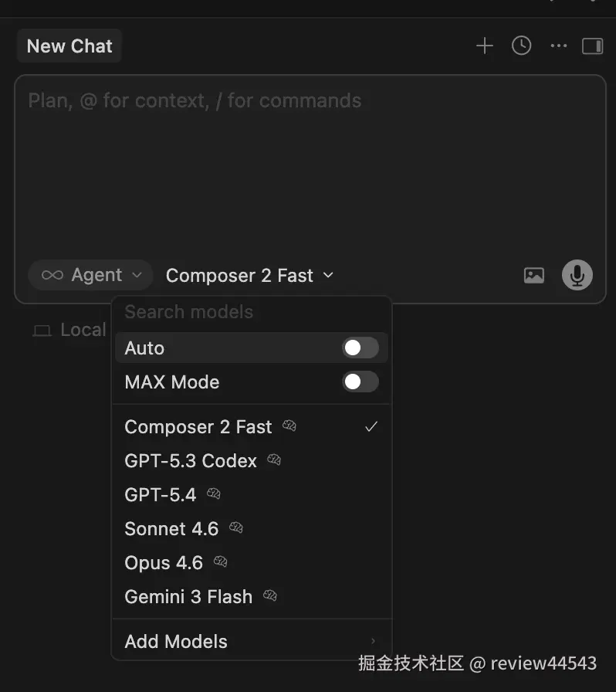The image size is (616, 692).
Task: Focus the Search models field
Action: [252, 312]
